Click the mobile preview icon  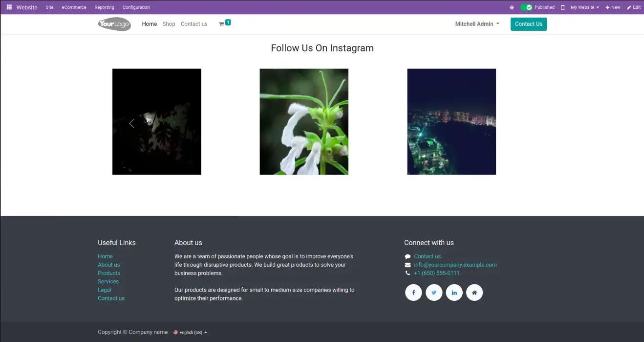(562, 7)
